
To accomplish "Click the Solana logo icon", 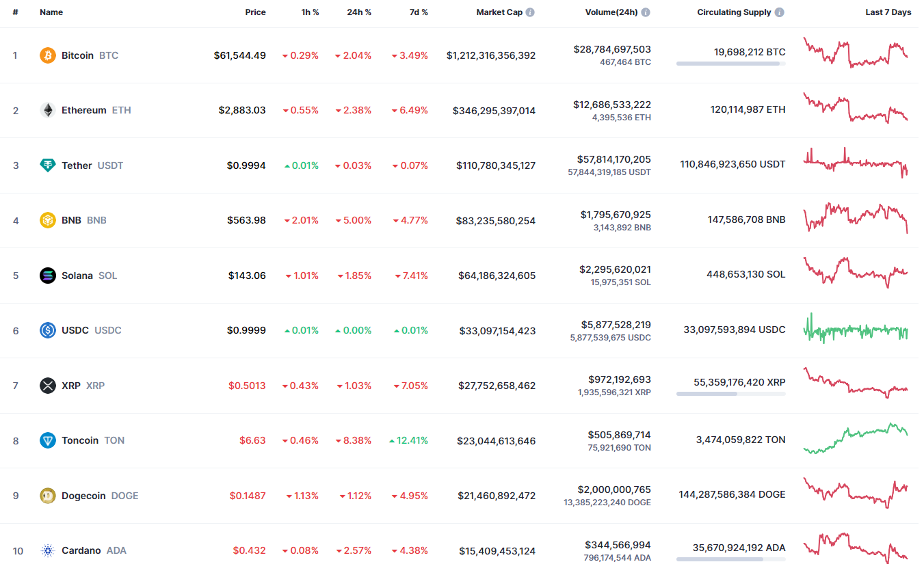I will 48,276.
